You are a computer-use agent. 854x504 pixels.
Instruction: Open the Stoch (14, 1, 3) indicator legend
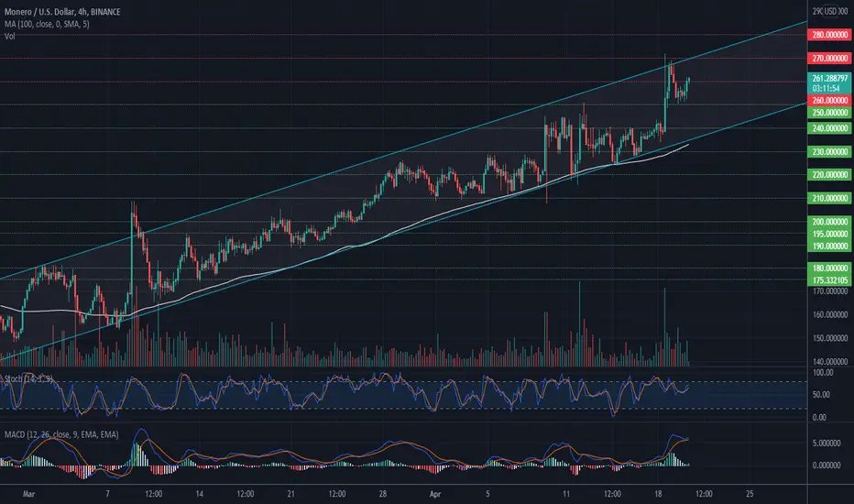pyautogui.click(x=29, y=378)
